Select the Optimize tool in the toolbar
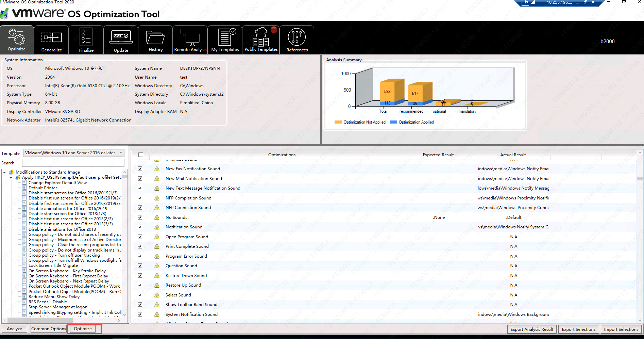The width and height of the screenshot is (644, 339). click(17, 39)
